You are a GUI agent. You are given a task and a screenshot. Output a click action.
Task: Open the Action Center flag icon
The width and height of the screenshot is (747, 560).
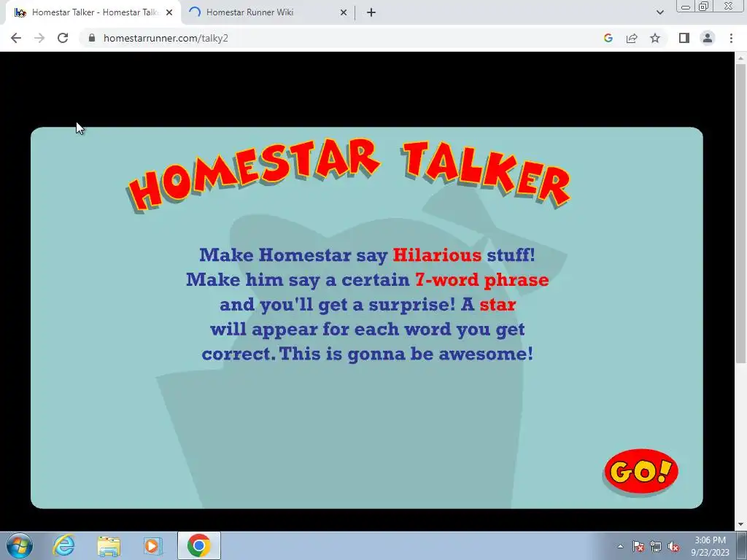click(x=638, y=546)
